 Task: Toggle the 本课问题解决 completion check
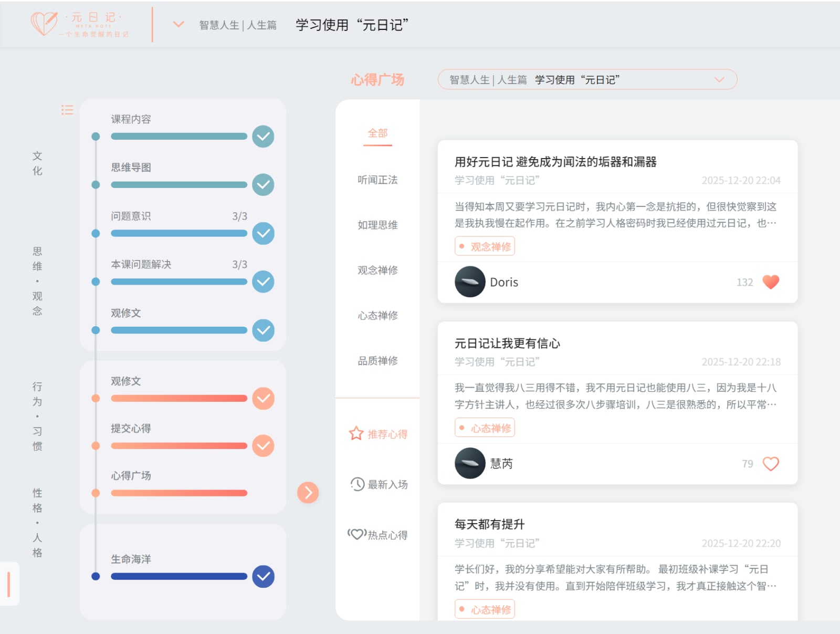click(263, 282)
